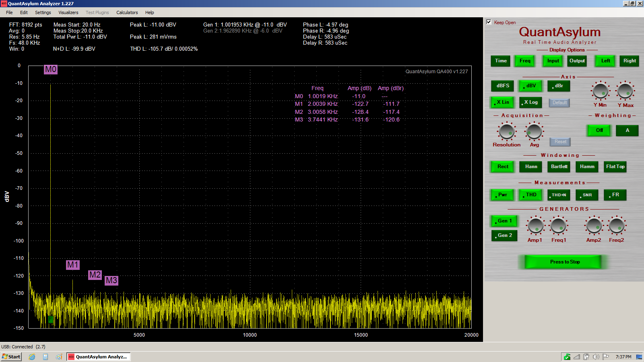The height and width of the screenshot is (362, 644).
Task: Click the Freq2 generator knob
Action: click(x=617, y=226)
